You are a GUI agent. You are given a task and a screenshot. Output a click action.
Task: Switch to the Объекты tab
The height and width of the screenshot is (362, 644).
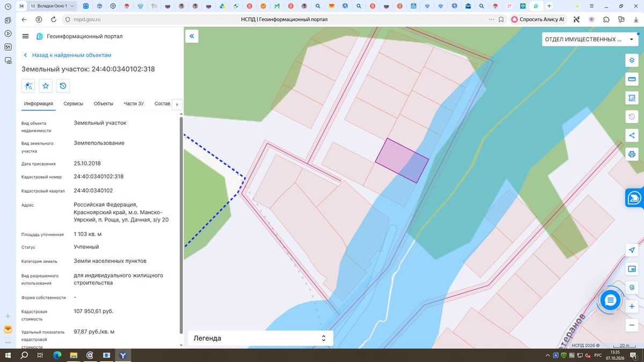pos(104,104)
